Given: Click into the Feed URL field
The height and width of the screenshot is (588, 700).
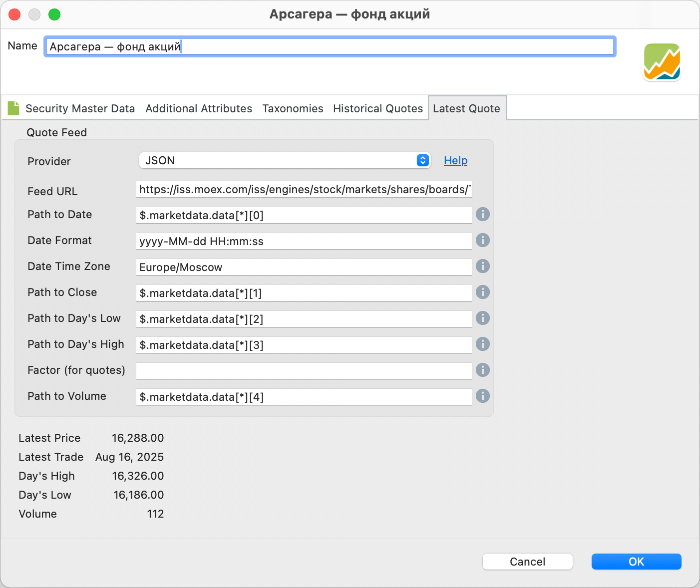Looking at the screenshot, I should tap(304, 189).
